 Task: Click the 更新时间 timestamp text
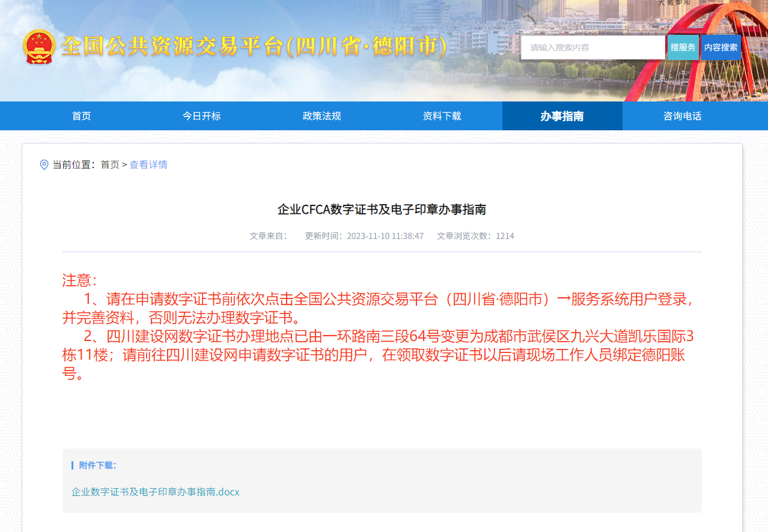(x=364, y=236)
